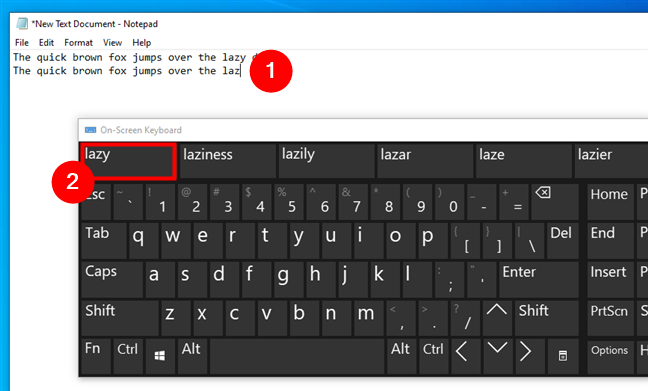Tap the letter p key

(x=432, y=241)
